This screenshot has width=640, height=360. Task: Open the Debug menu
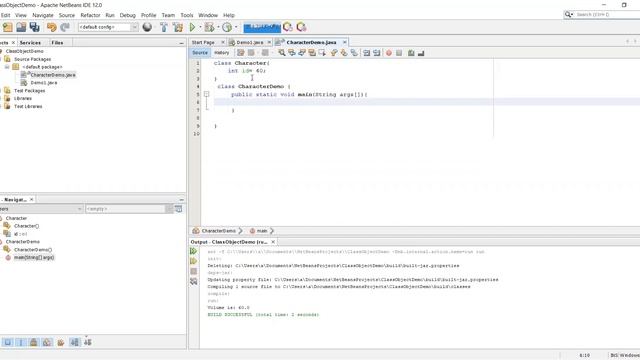point(127,15)
